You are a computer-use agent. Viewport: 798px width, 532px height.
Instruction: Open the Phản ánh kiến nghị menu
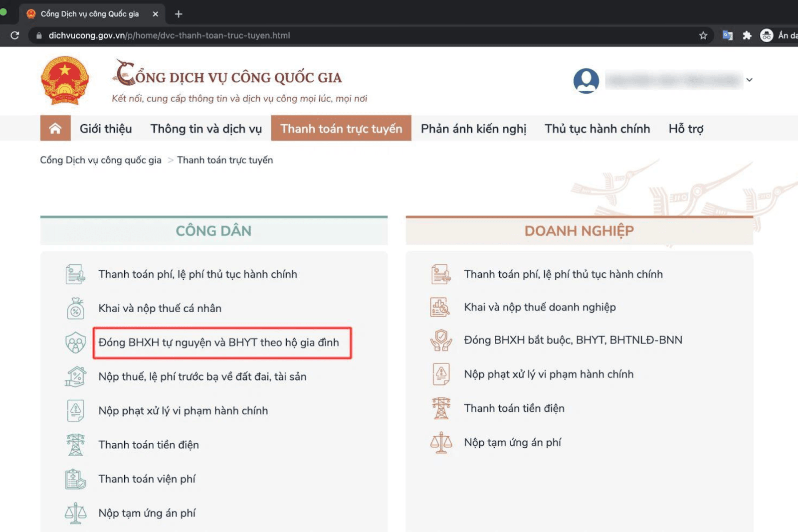[473, 129]
